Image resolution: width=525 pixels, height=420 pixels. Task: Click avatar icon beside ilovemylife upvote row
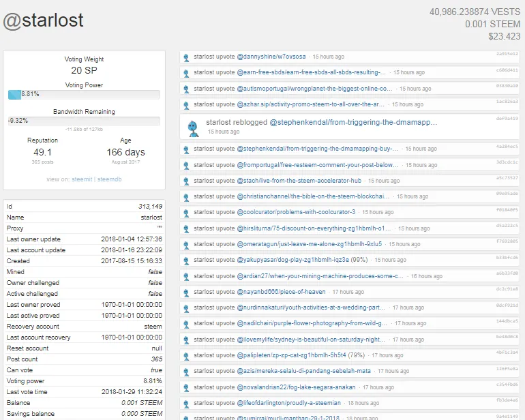[x=186, y=340]
